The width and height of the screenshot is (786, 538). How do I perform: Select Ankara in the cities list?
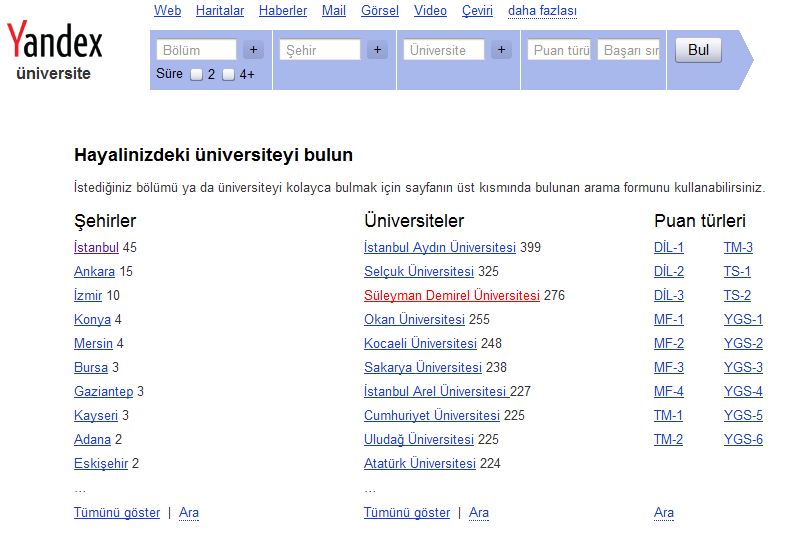tap(94, 271)
